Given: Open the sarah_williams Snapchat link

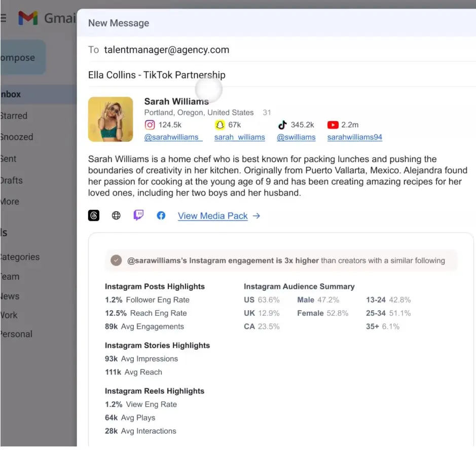Looking at the screenshot, I should (239, 137).
